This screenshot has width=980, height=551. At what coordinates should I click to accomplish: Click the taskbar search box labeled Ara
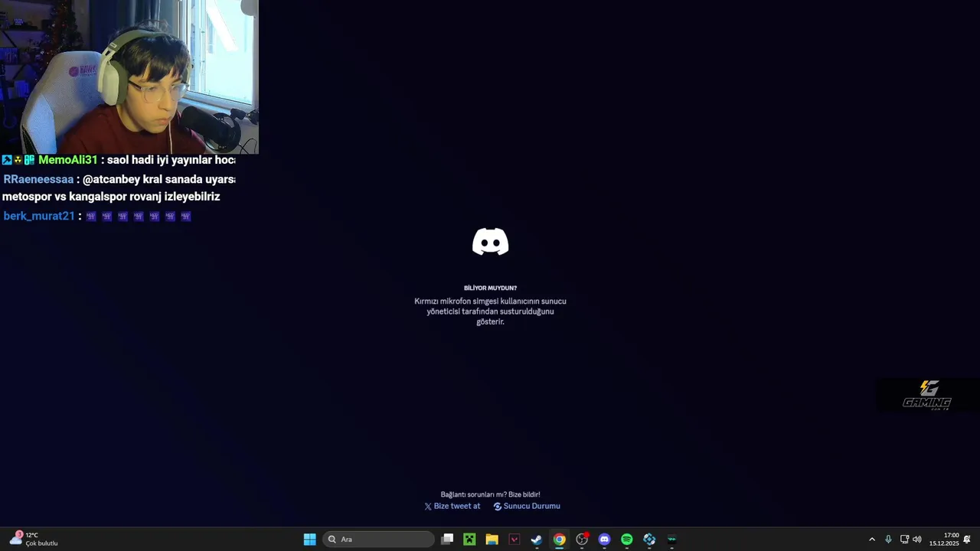pyautogui.click(x=379, y=540)
